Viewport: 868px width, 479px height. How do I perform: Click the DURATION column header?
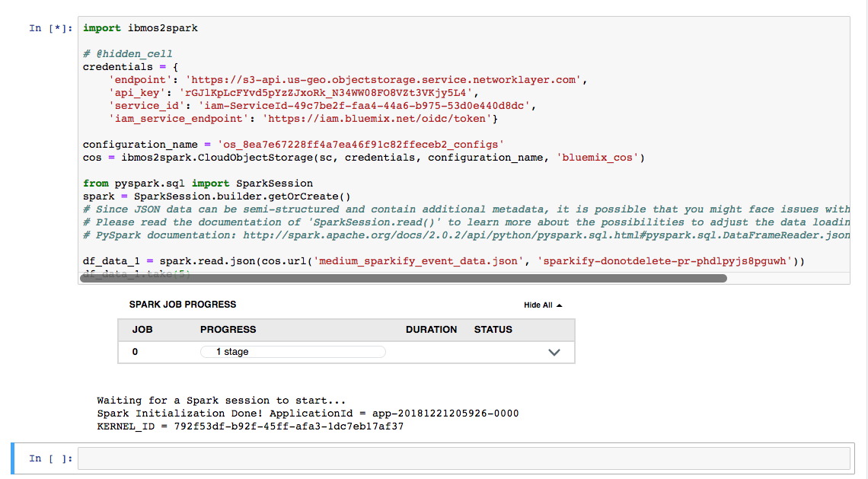[431, 330]
